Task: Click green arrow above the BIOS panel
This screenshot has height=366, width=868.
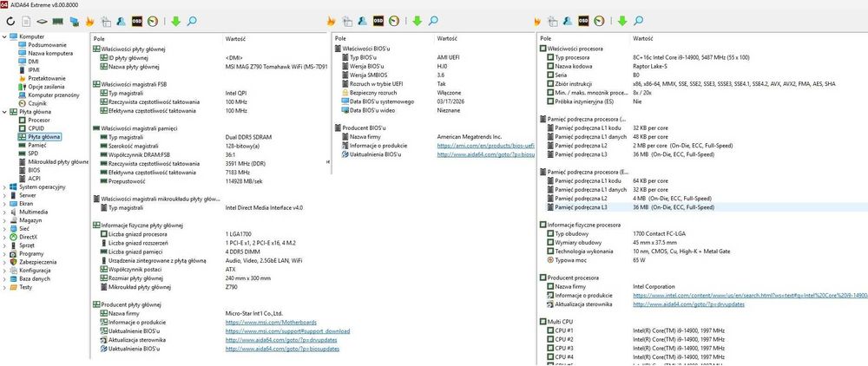Action: 417,21
